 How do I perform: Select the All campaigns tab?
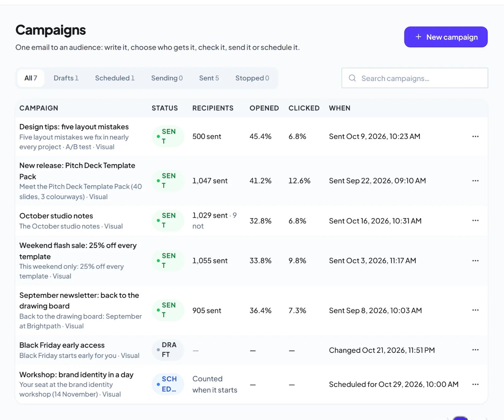31,78
